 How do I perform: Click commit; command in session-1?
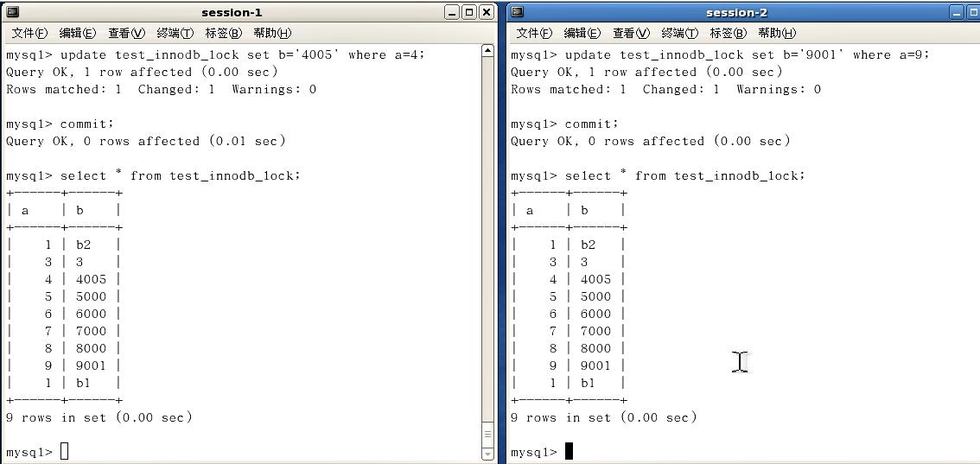tap(87, 124)
